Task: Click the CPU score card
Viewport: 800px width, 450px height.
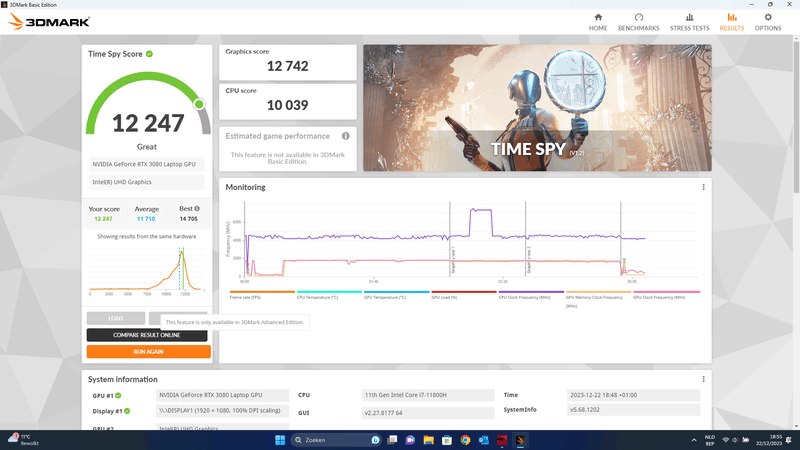Action: (288, 101)
